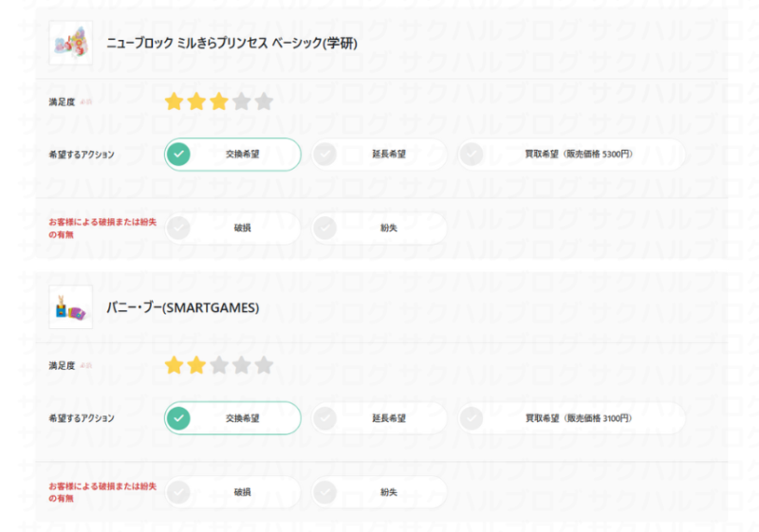Toggle 交換希望 for バニー・ブー
Screen dimensions: 759x532
(232, 418)
